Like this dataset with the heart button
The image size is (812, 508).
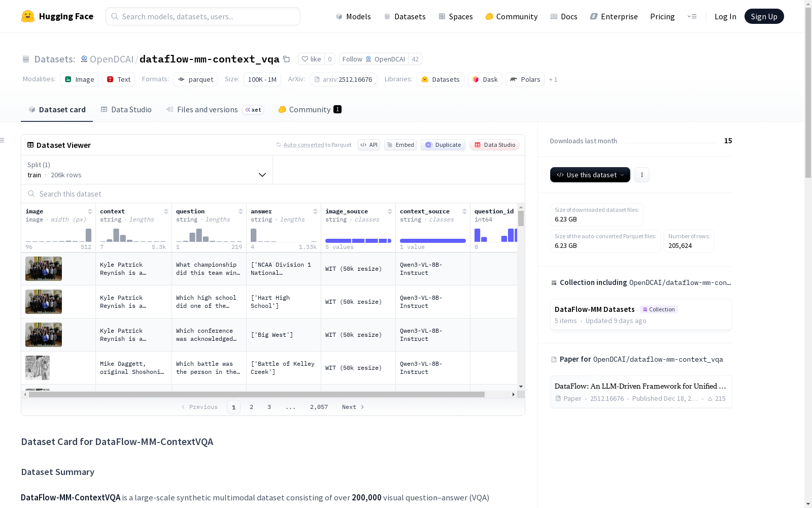click(x=311, y=59)
